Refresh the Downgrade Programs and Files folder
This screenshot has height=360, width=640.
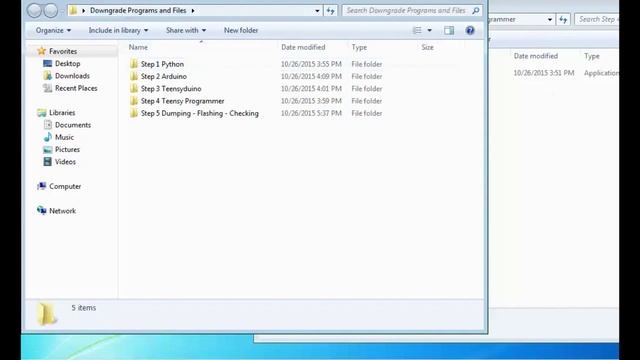[x=330, y=11]
